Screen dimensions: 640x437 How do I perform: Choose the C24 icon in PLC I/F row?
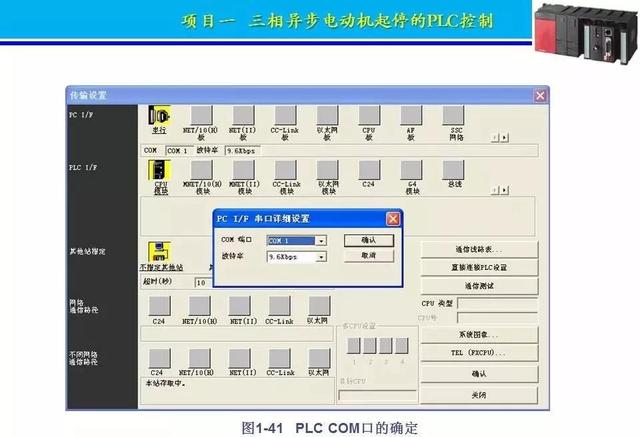click(x=369, y=172)
